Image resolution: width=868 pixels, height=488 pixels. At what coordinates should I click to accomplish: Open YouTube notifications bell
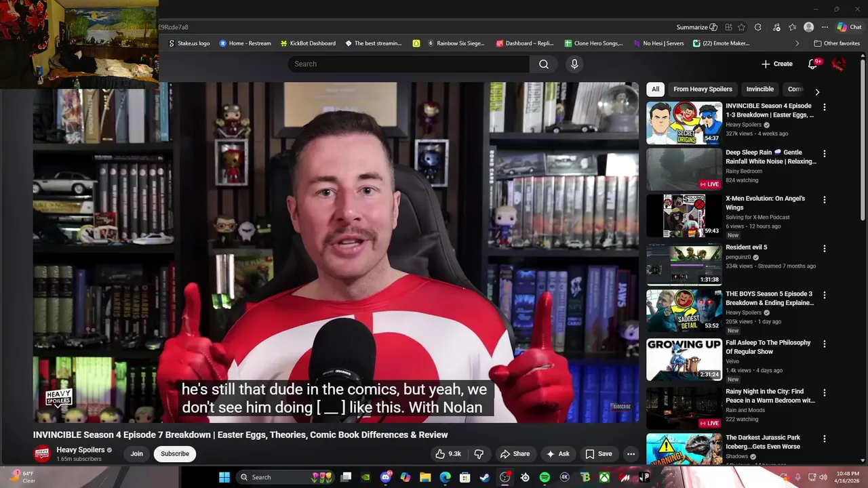point(812,64)
